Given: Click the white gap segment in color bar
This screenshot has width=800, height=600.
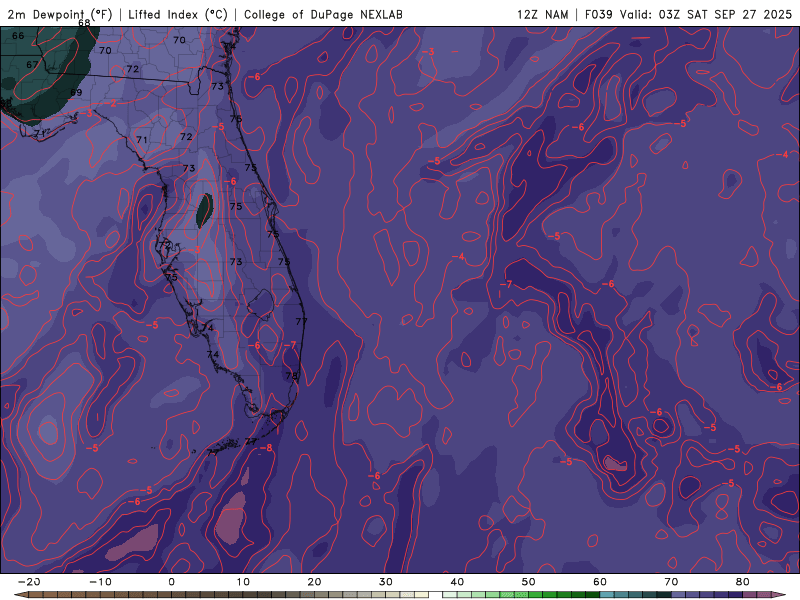Looking at the screenshot, I should tap(435, 595).
